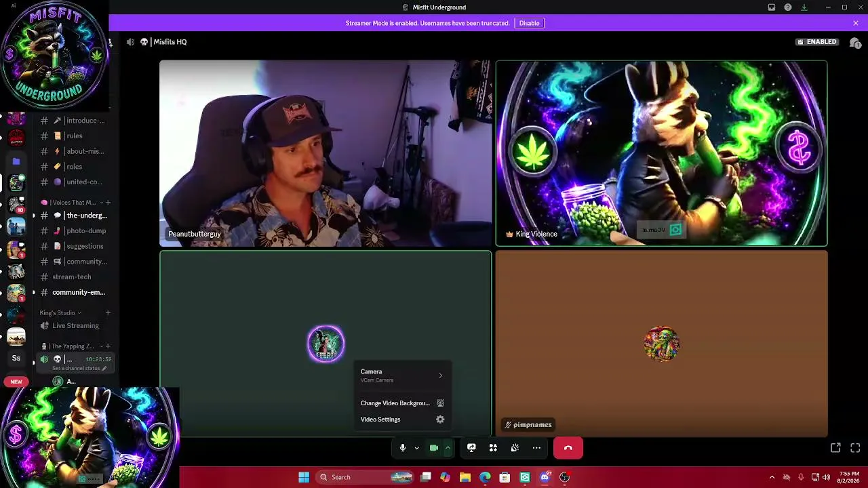
Task: Open Microsoft Edge from the taskbar
Action: click(x=485, y=477)
